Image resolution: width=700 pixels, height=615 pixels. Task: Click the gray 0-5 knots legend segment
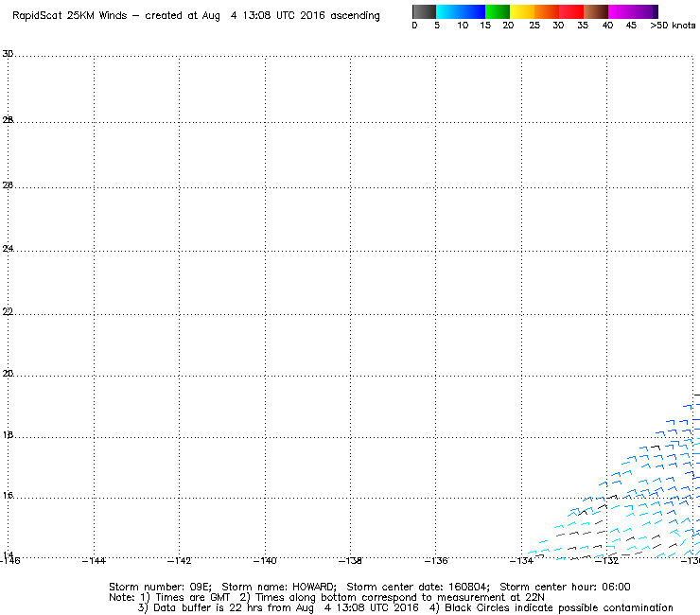(424, 11)
